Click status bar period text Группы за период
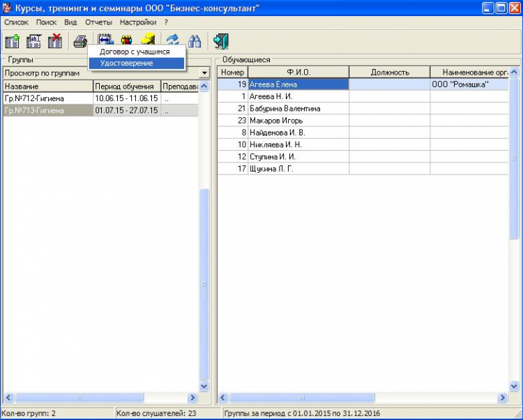Screen dimensions: 523x420 click(x=302, y=413)
